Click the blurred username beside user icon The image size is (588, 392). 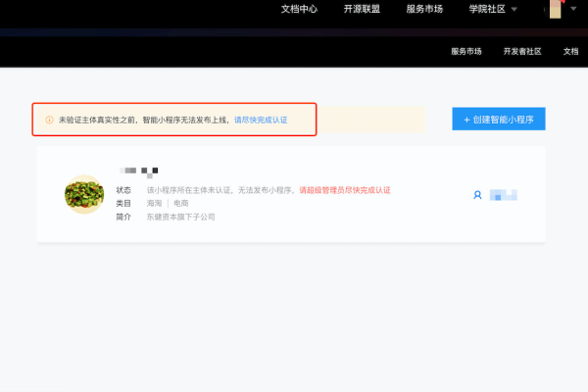click(504, 195)
